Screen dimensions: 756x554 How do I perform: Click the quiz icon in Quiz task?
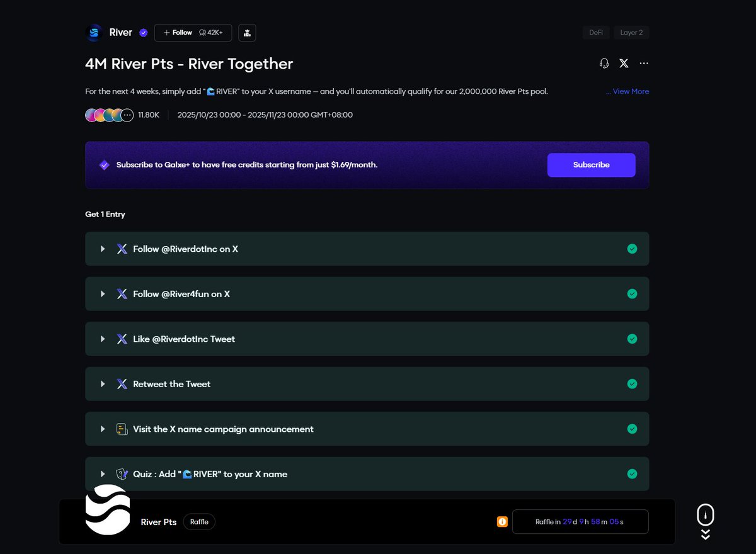coord(122,474)
